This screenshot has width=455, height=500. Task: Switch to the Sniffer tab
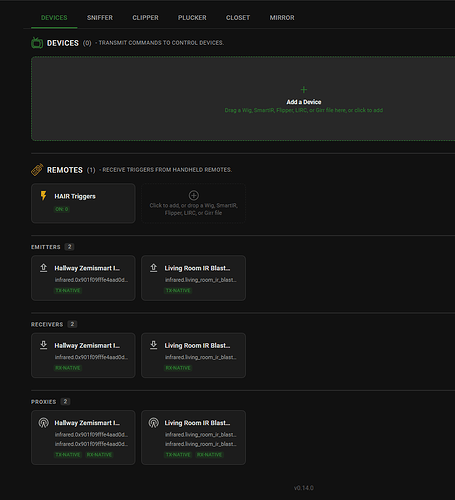(x=100, y=18)
